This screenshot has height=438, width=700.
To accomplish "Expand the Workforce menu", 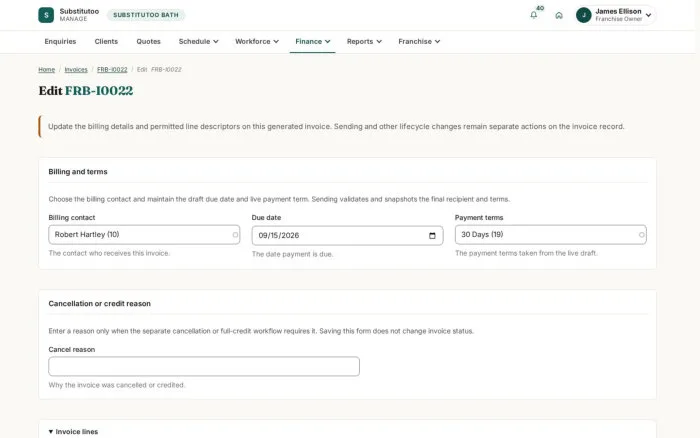I will [x=257, y=42].
